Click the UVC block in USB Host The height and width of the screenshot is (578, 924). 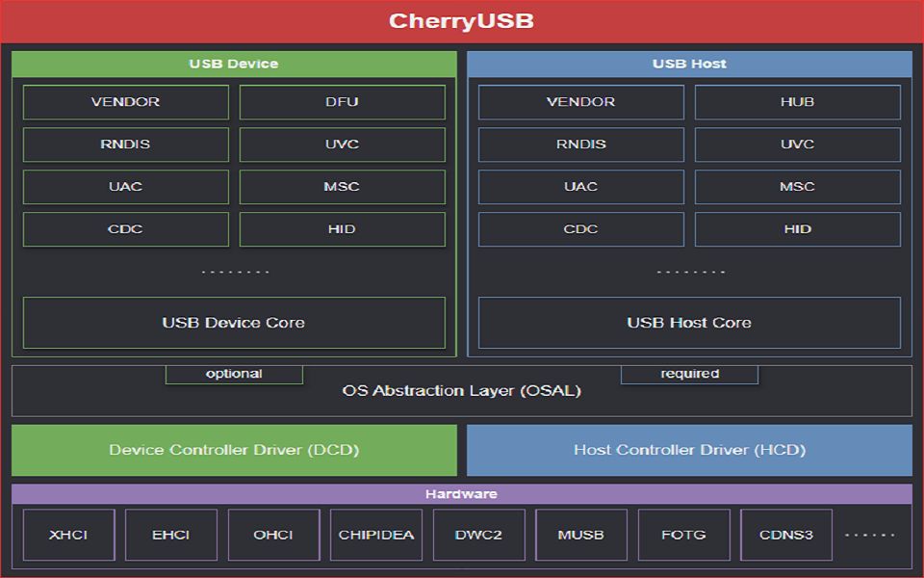pos(798,144)
